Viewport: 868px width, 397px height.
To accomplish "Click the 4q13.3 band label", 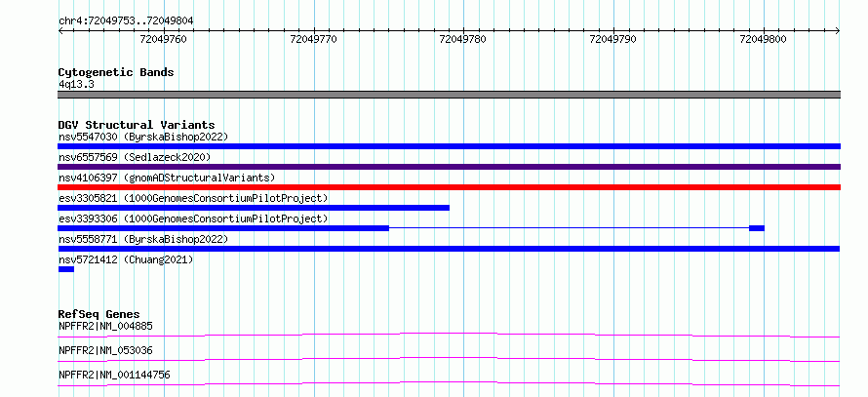I will click(76, 84).
